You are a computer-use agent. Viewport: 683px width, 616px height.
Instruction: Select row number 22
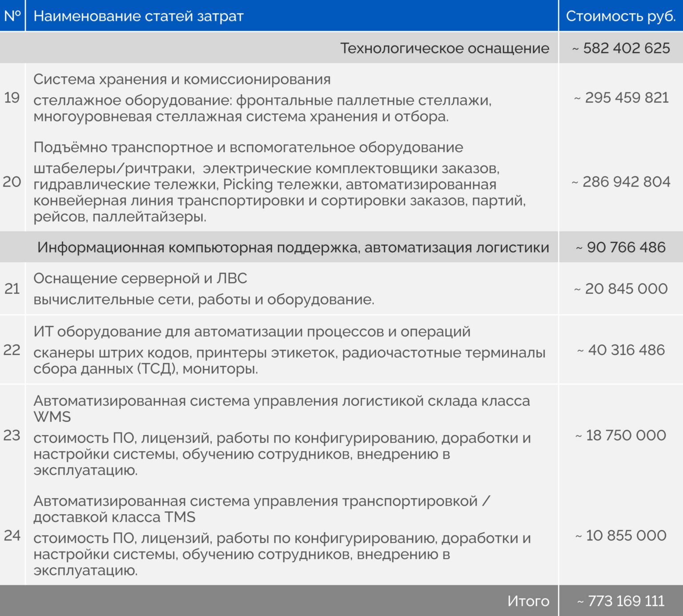click(x=12, y=350)
